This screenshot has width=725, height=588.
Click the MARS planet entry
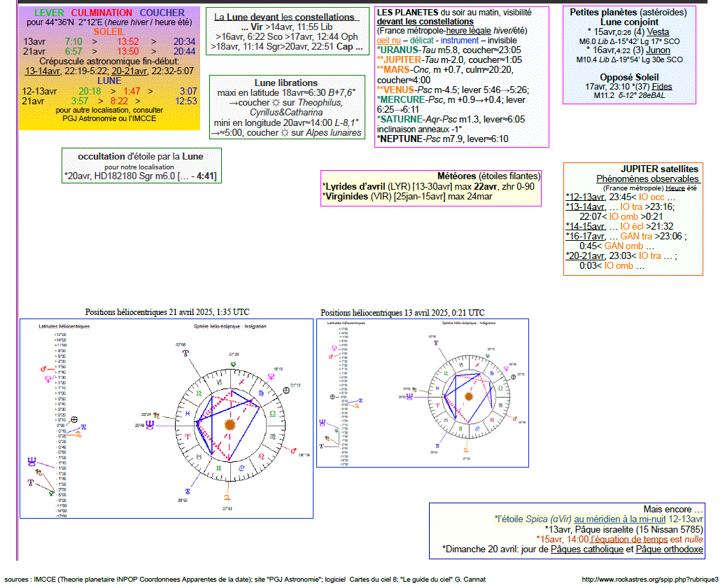click(x=445, y=74)
